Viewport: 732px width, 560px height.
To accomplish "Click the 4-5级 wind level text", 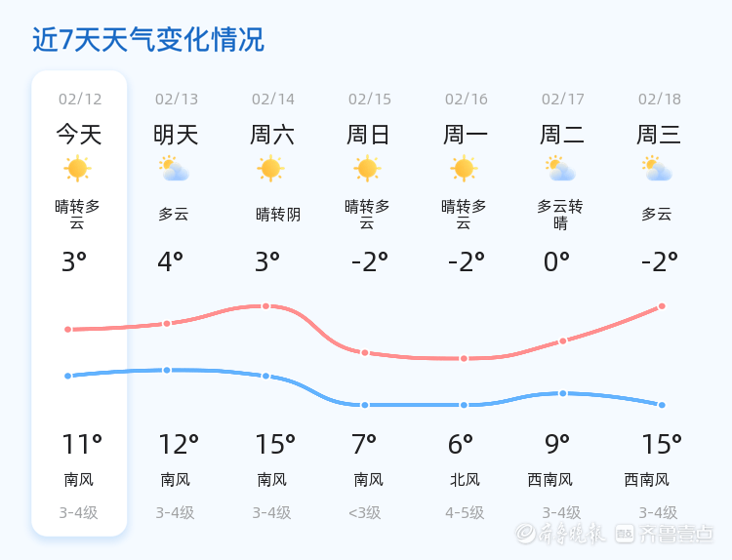I will tap(465, 512).
